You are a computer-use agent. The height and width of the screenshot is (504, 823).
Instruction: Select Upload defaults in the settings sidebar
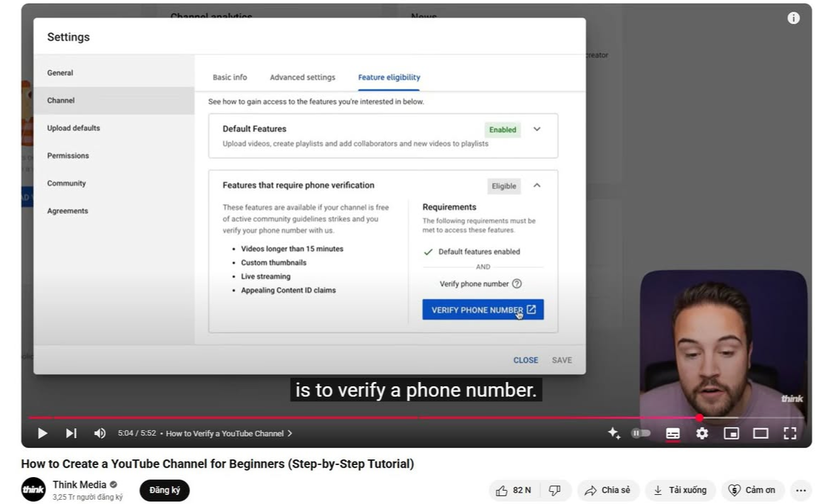point(74,128)
